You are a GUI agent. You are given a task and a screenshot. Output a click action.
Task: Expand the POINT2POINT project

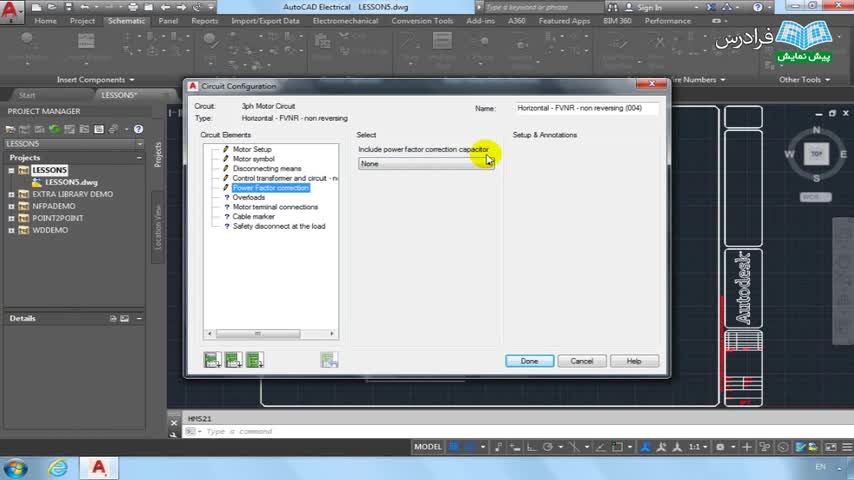(11, 218)
